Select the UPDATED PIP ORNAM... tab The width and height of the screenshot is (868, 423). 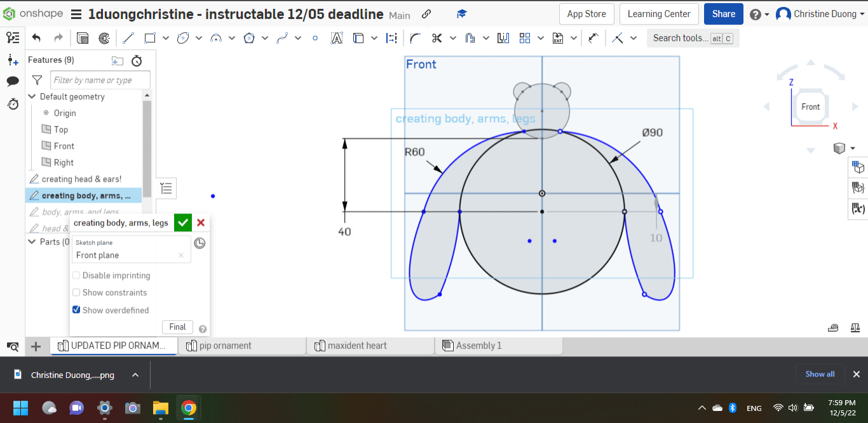pos(113,346)
